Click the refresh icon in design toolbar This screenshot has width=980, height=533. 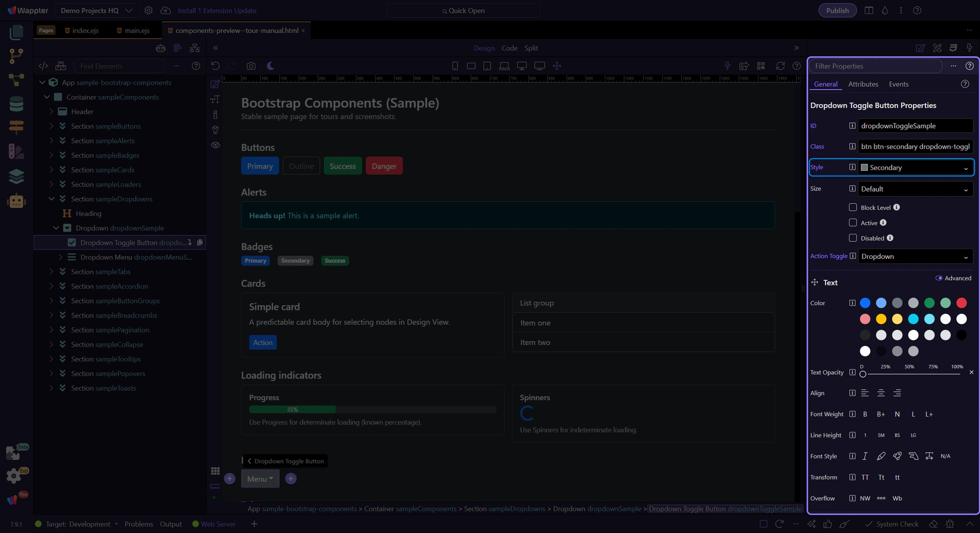tap(780, 66)
